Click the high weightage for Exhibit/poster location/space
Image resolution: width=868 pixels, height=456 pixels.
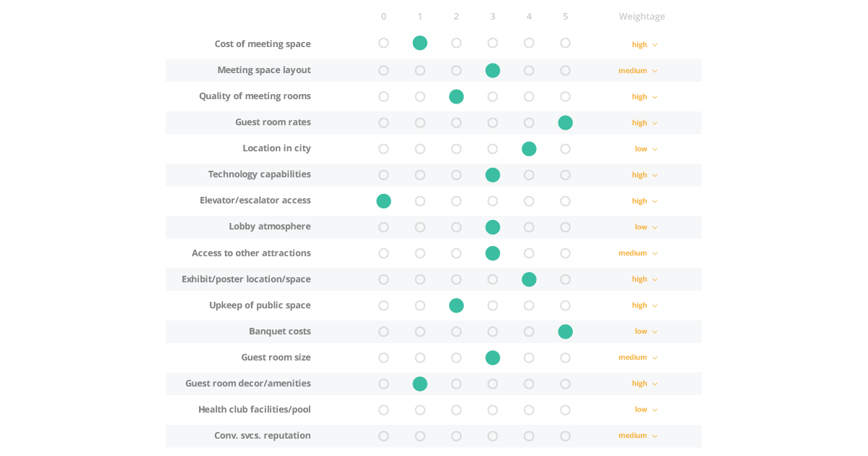click(x=643, y=279)
